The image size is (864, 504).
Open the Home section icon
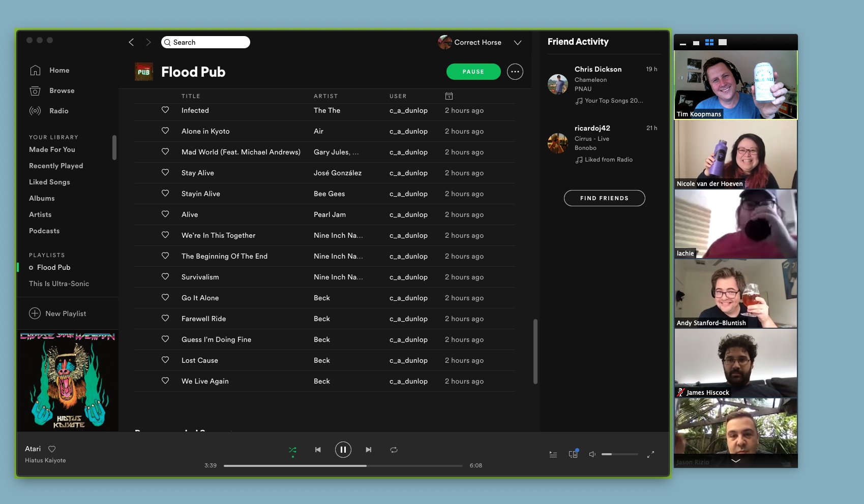(35, 70)
